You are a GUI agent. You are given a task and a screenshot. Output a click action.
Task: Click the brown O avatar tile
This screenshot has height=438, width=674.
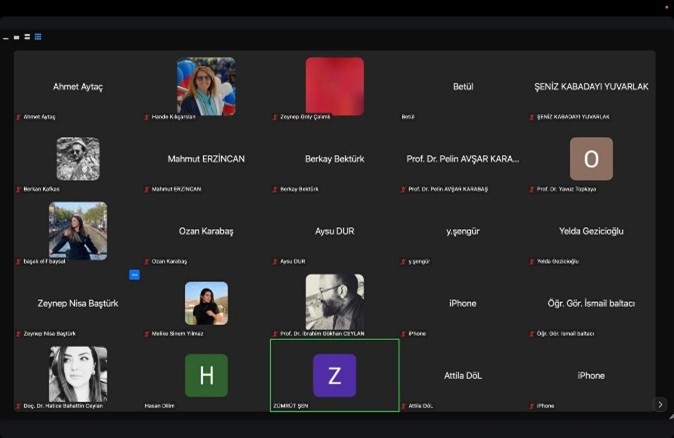tap(591, 159)
